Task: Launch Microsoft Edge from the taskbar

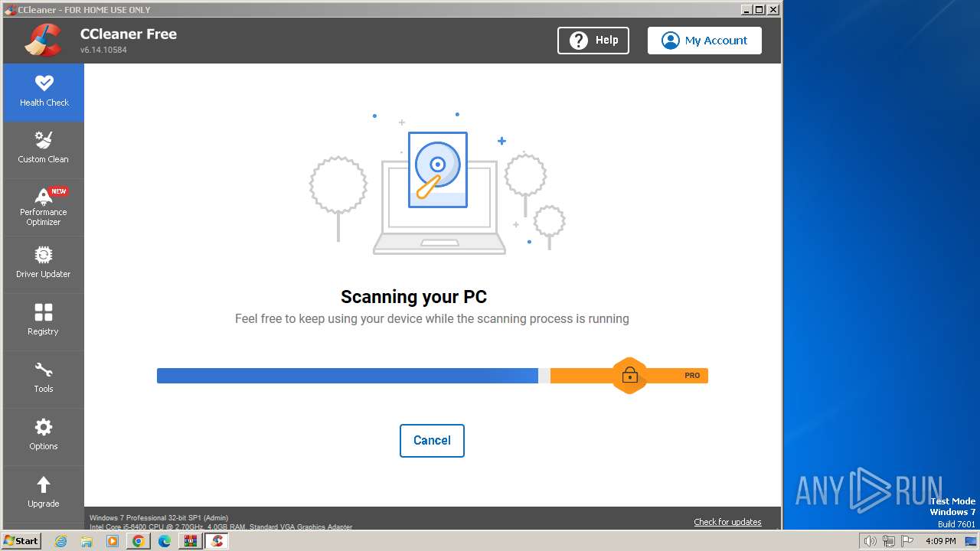Action: (x=165, y=541)
